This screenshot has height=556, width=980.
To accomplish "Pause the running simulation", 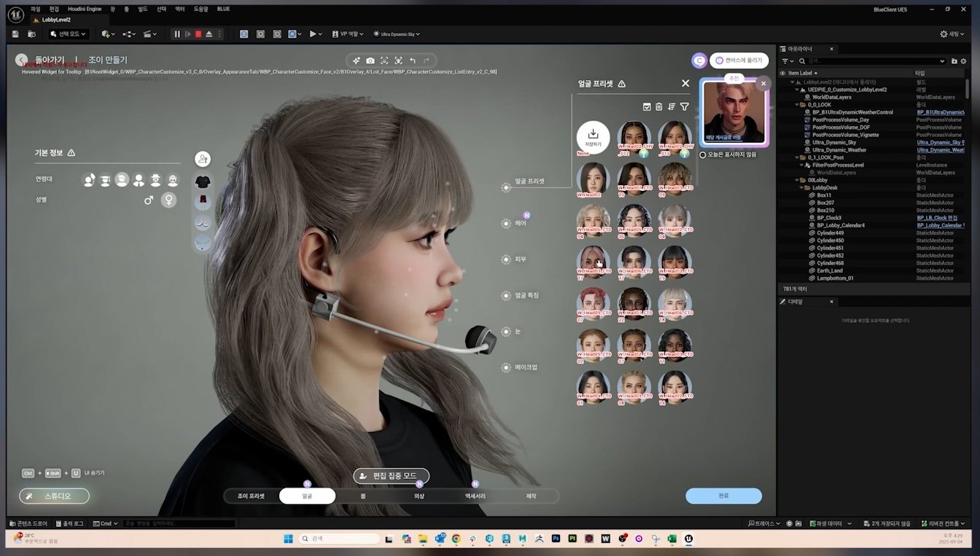I will [x=176, y=34].
